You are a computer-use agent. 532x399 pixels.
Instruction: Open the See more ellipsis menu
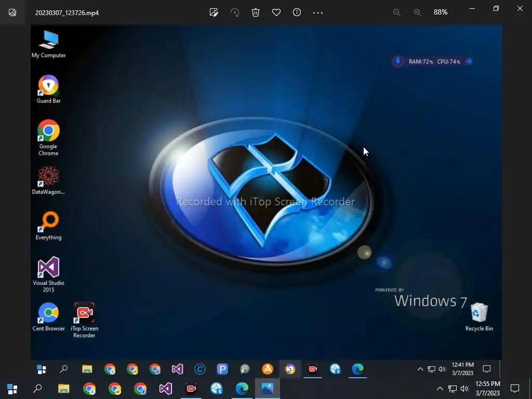[318, 12]
